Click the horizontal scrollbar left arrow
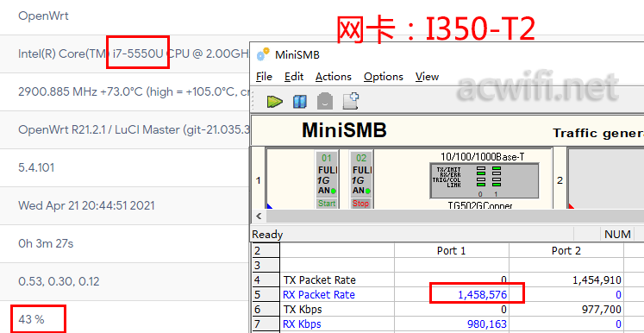Image resolution: width=644 pixels, height=333 pixels. pyautogui.click(x=259, y=217)
